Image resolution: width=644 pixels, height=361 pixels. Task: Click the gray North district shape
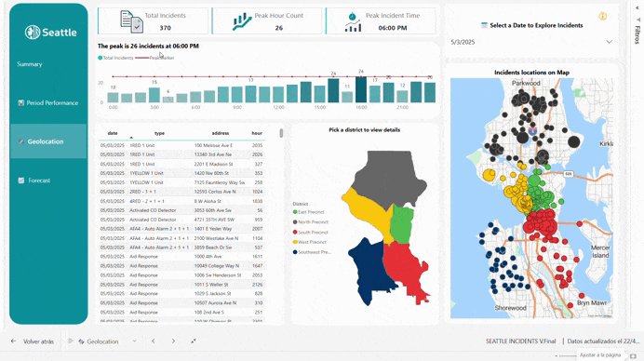coord(388,179)
